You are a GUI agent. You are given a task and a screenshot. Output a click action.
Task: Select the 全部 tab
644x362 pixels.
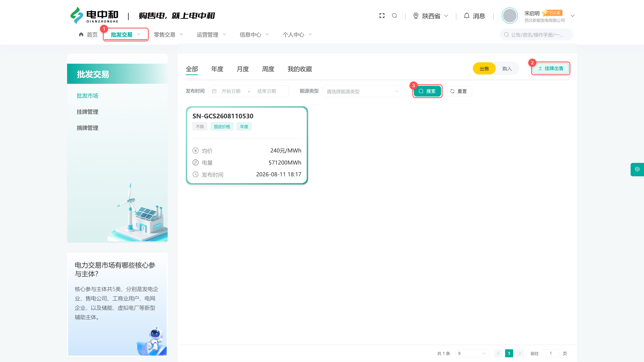192,69
